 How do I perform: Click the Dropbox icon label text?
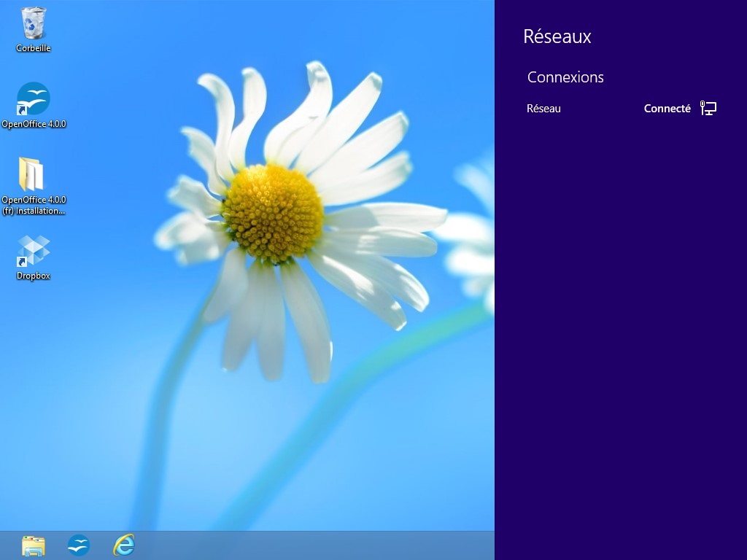(x=34, y=276)
